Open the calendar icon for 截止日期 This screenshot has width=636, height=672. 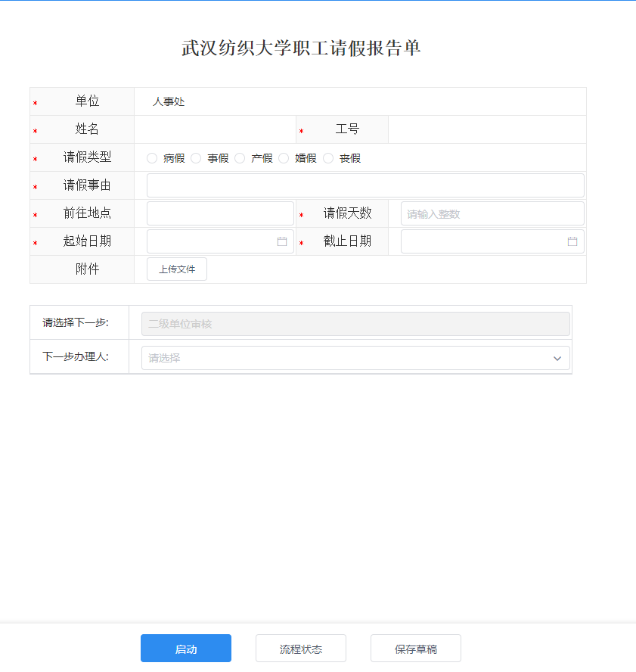click(x=572, y=241)
